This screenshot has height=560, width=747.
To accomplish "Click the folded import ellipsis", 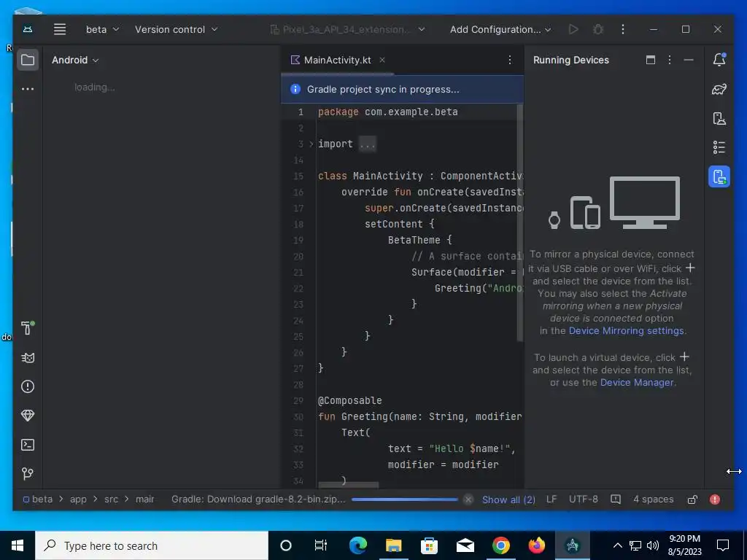I will coord(368,144).
